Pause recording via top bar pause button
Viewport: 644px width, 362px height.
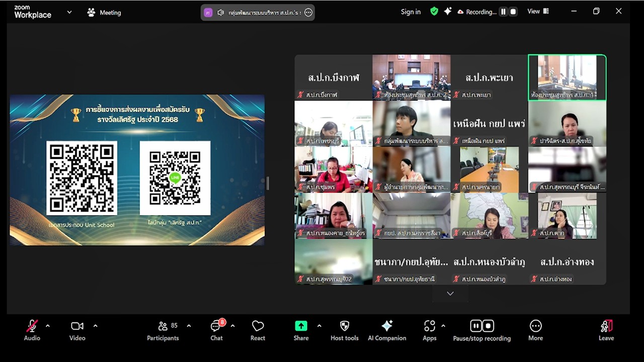pos(503,12)
